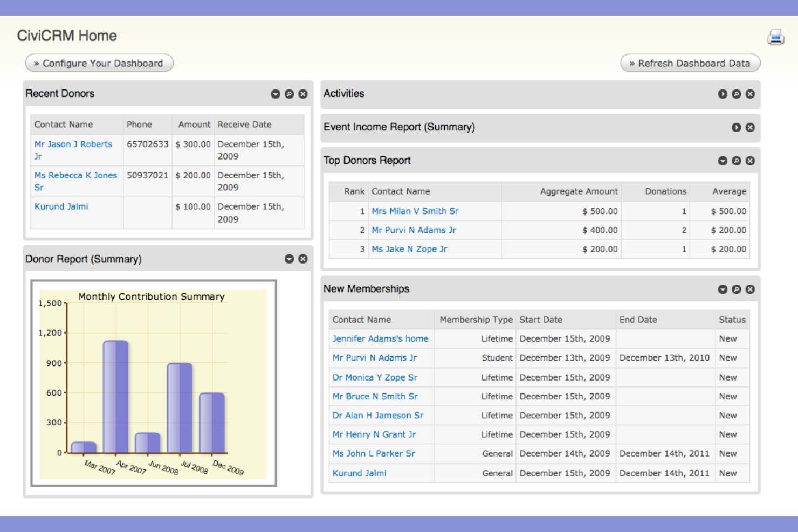Click phone number 50937021

click(148, 176)
